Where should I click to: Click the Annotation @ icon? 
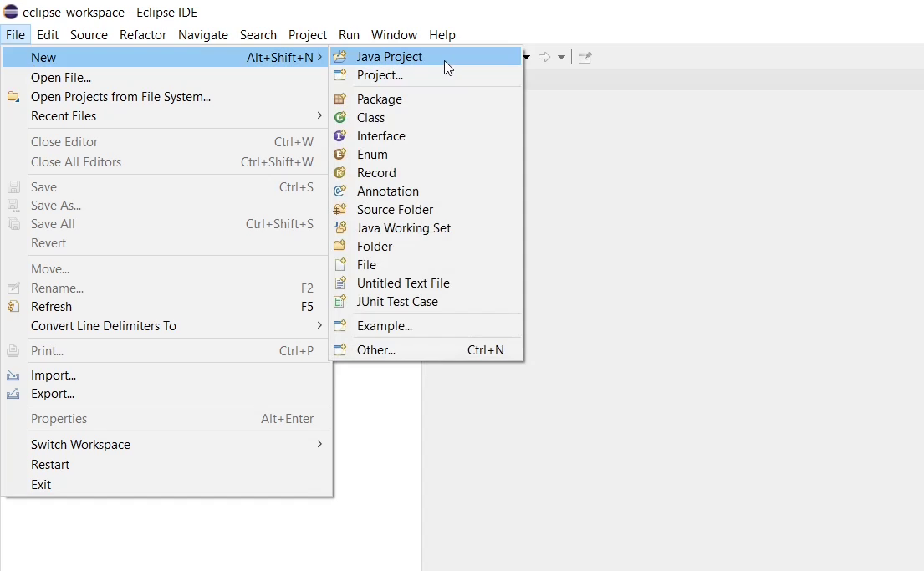(340, 191)
